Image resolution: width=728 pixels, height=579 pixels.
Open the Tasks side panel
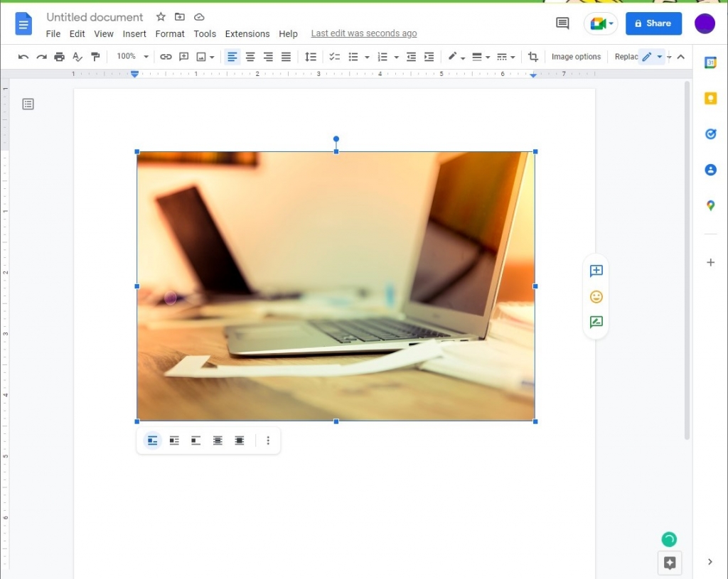pos(710,134)
